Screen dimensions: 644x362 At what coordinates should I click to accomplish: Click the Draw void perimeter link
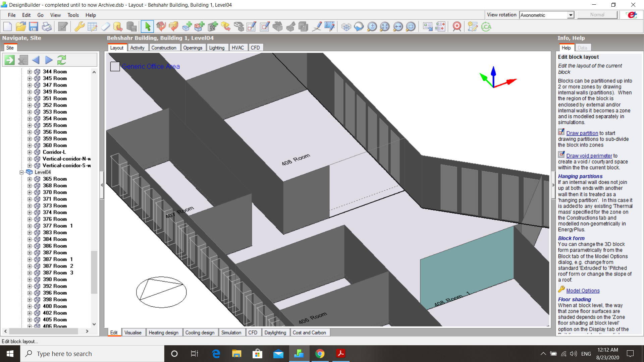pos(589,156)
